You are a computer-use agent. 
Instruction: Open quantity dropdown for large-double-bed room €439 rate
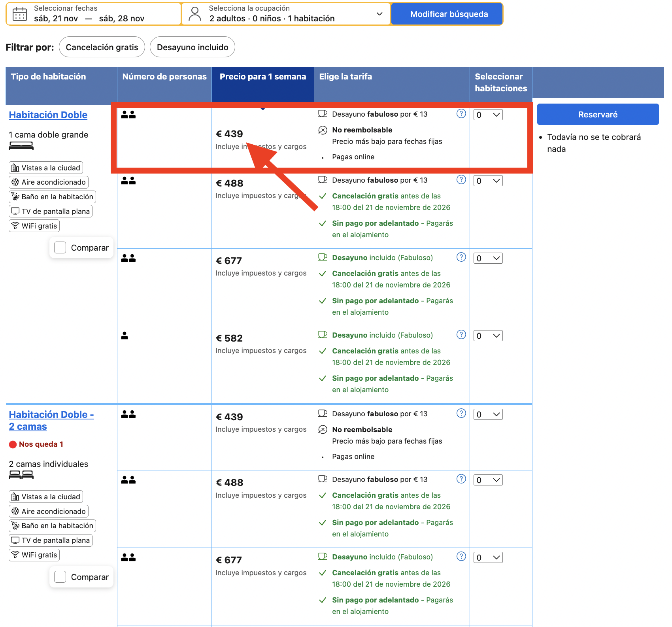pos(488,115)
